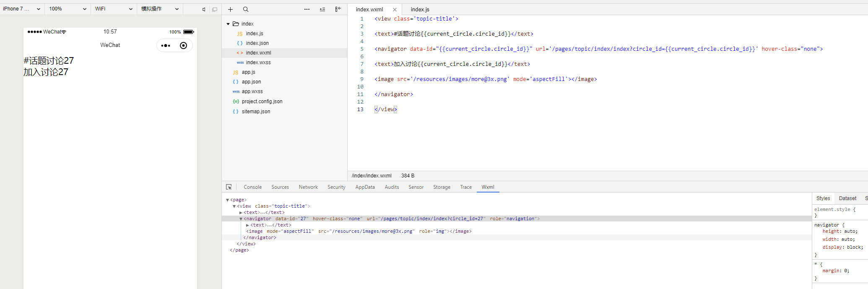Open the iPhone 7 device dropdown
The image size is (868, 289).
22,9
